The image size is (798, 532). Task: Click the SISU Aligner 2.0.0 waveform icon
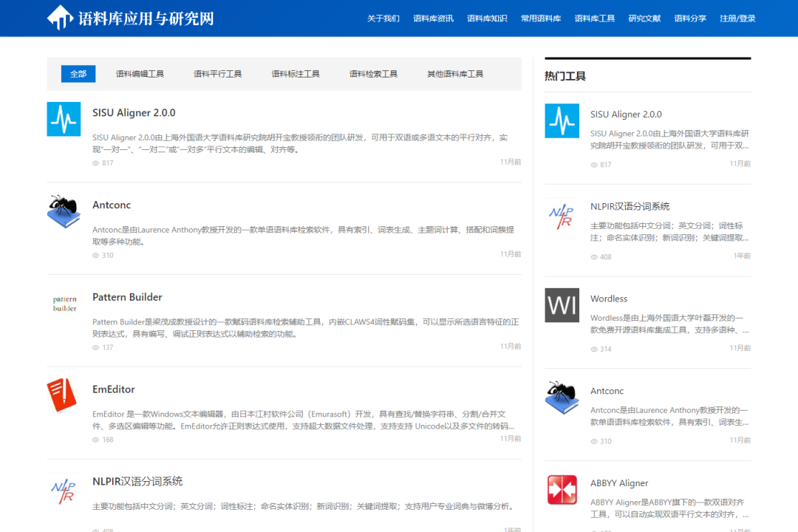click(x=64, y=119)
